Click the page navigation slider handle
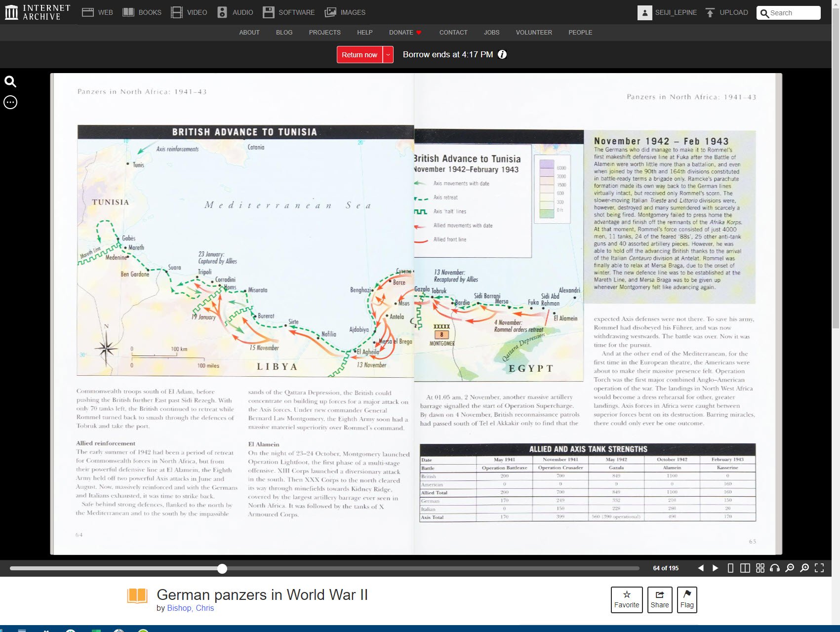Image resolution: width=840 pixels, height=632 pixels. (x=222, y=569)
